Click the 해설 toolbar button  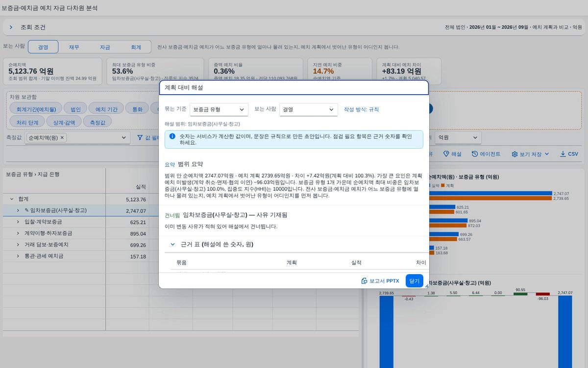[x=452, y=154]
